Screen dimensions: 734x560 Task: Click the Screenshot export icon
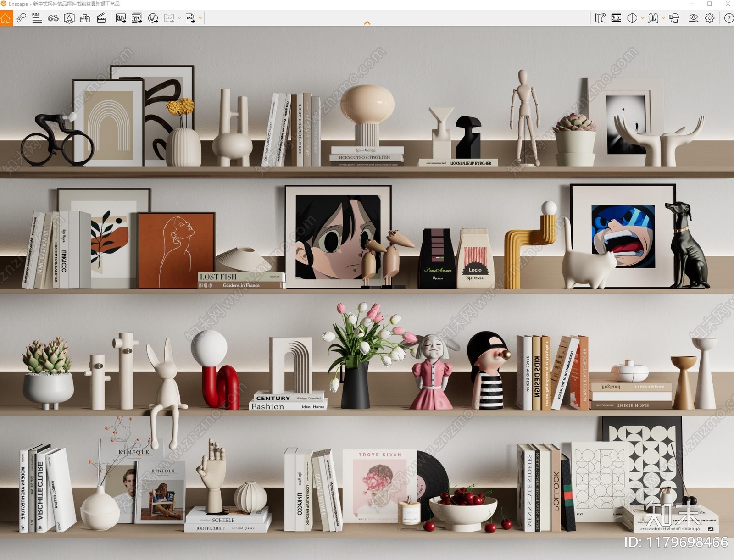point(121,18)
